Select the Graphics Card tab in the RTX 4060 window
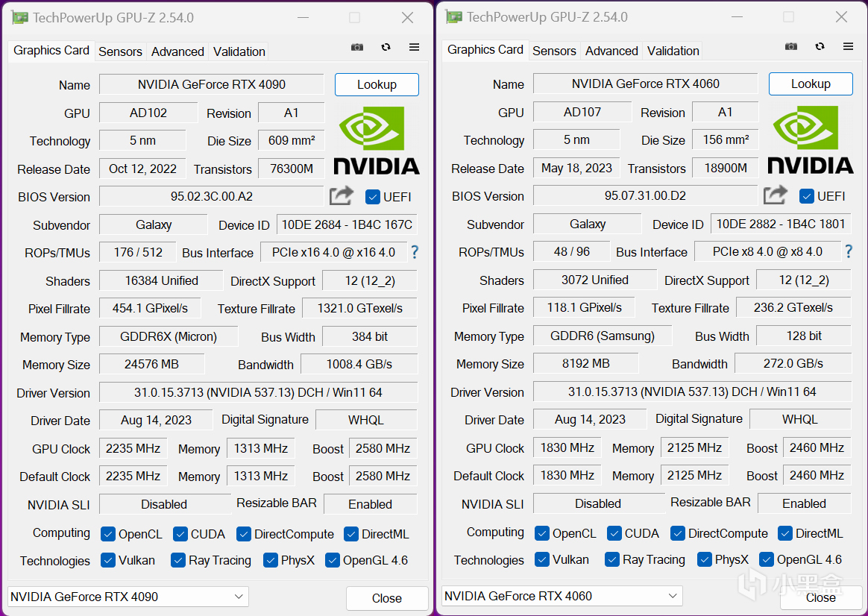This screenshot has width=868, height=616. point(485,50)
